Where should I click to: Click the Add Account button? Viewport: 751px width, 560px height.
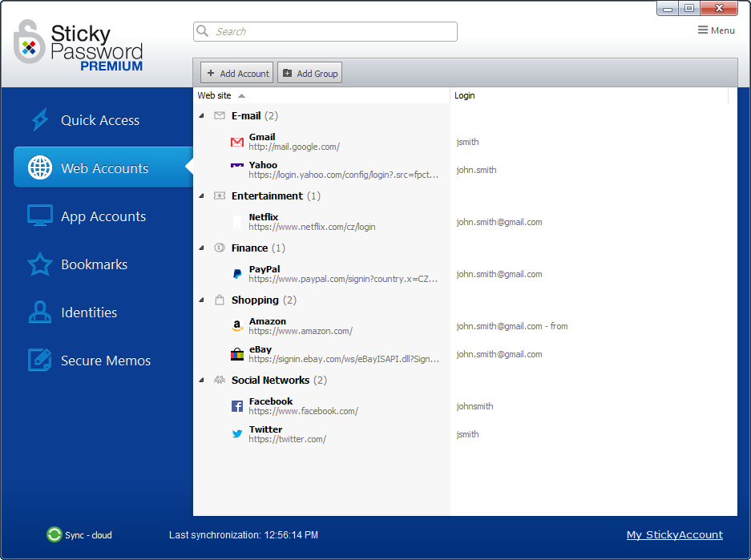click(x=237, y=73)
